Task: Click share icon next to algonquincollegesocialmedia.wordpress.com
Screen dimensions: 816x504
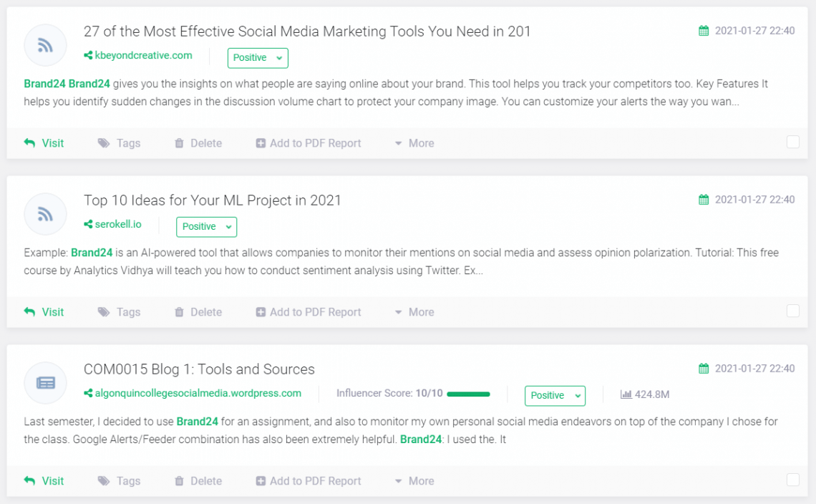Action: pyautogui.click(x=88, y=393)
